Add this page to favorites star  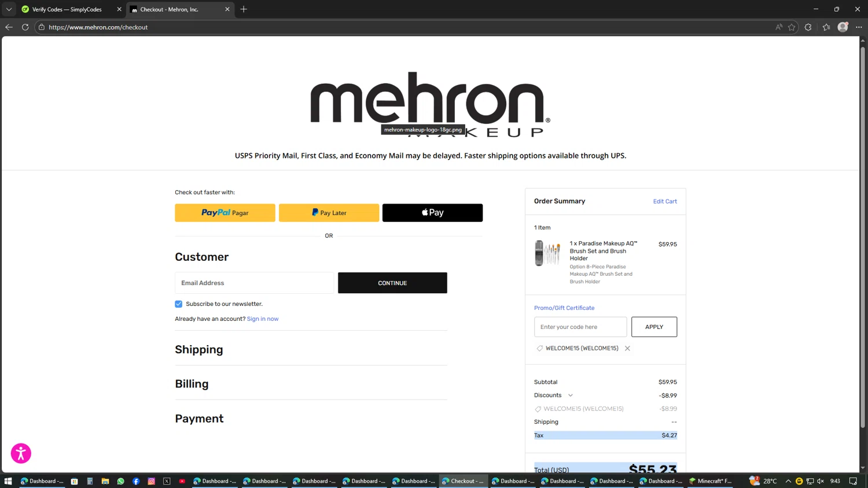click(792, 27)
